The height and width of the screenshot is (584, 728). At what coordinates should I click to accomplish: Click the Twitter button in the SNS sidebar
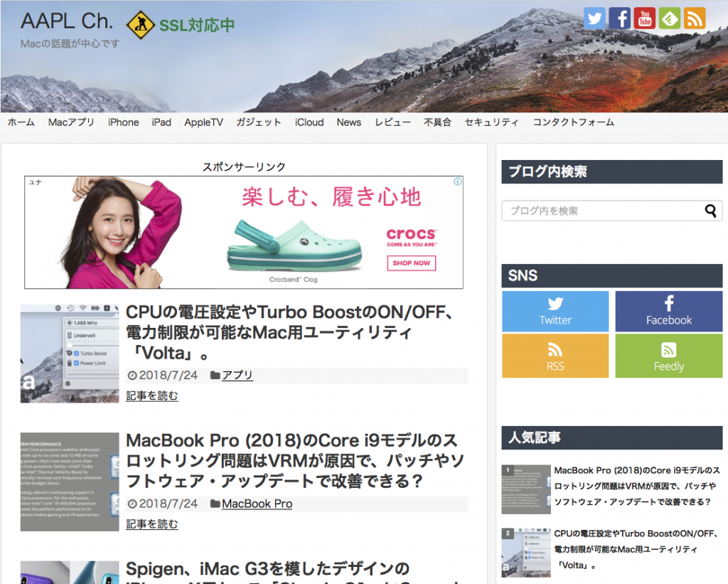[555, 312]
